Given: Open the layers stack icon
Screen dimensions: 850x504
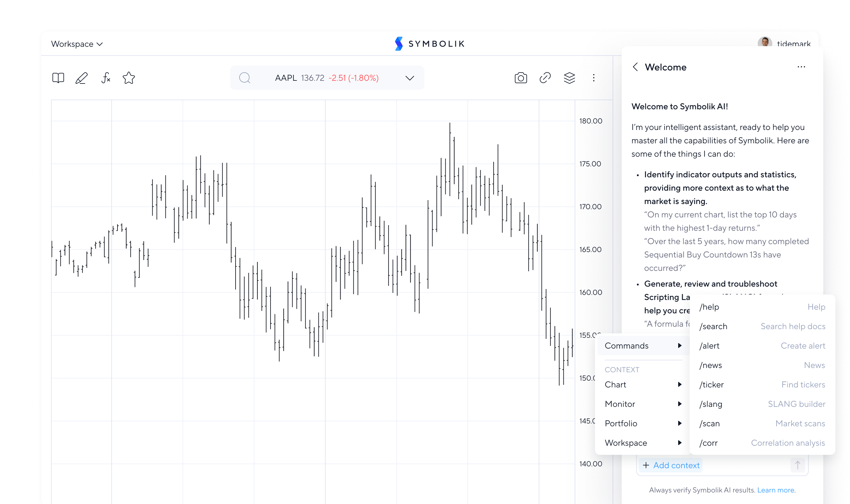Looking at the screenshot, I should (x=569, y=78).
